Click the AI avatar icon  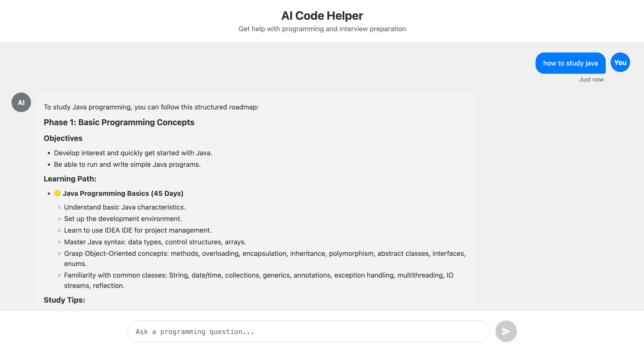(21, 102)
